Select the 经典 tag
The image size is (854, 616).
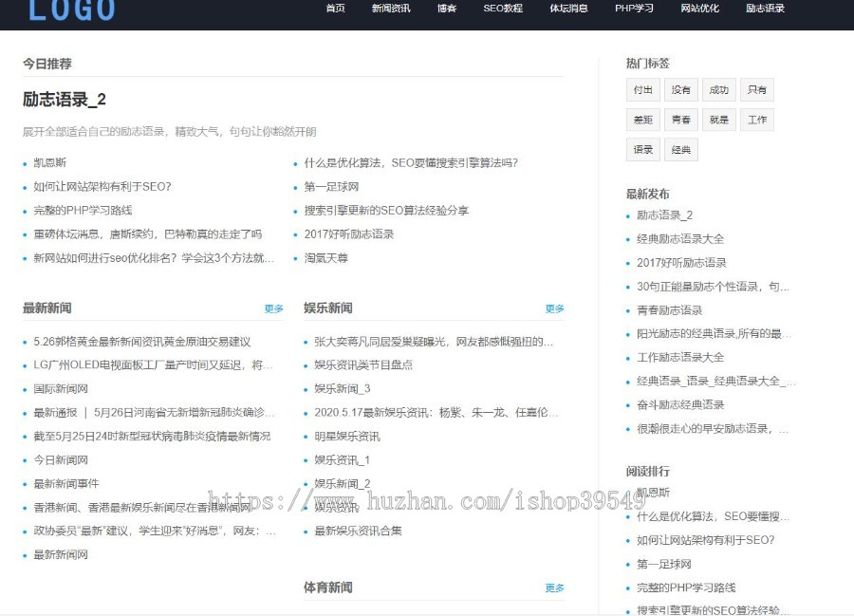coord(680,150)
